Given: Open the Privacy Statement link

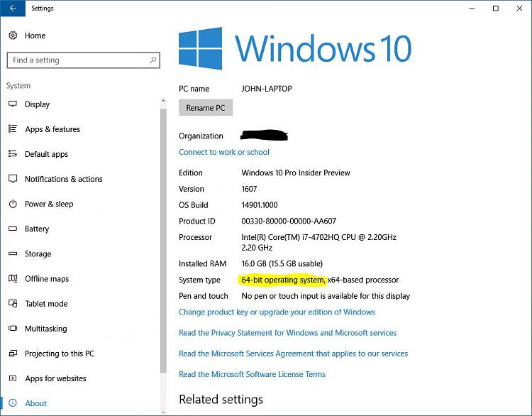Looking at the screenshot, I should click(x=288, y=332).
